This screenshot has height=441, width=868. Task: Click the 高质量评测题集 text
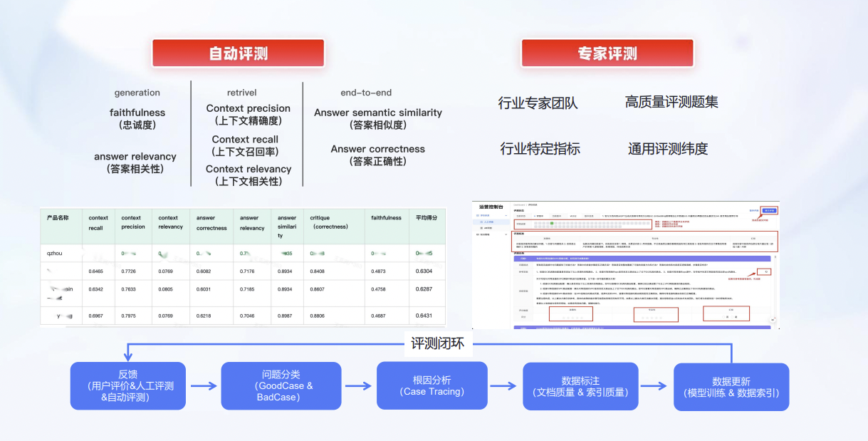tap(671, 102)
